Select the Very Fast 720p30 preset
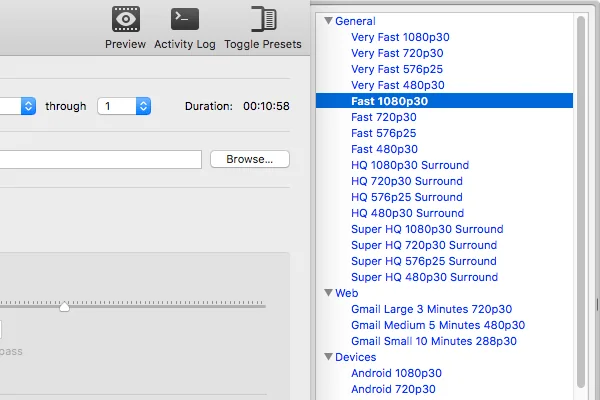Viewport: 600px width, 400px height. click(397, 53)
